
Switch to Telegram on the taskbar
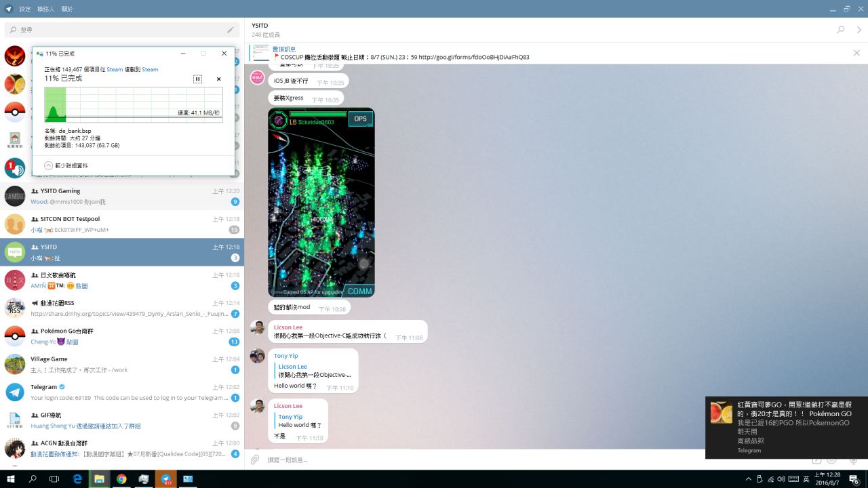pyautogui.click(x=165, y=479)
